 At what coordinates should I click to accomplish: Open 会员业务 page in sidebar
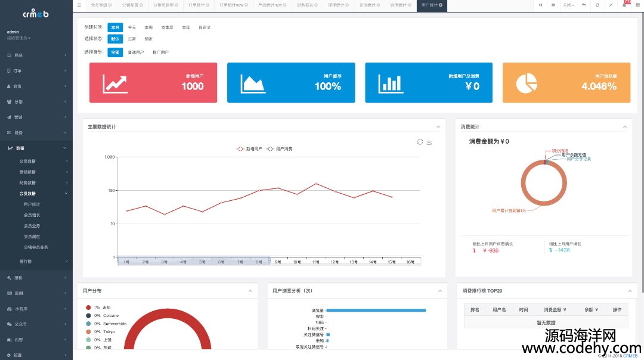tap(32, 226)
